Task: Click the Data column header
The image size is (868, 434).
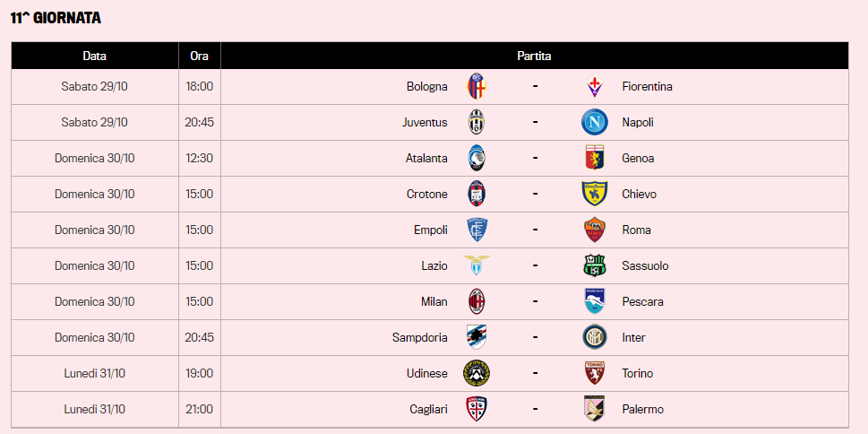Action: tap(95, 56)
